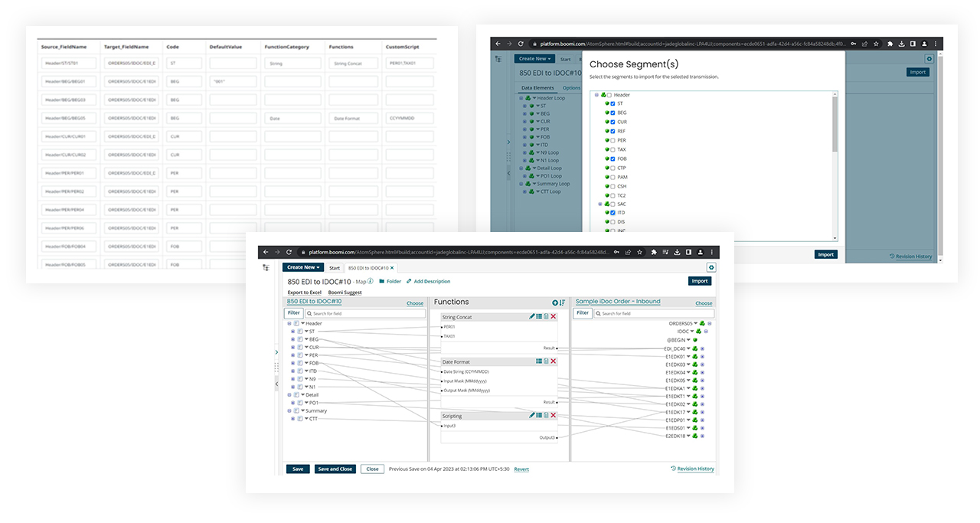Click the Save and Close button
Viewport: 980px width, 523px height.
pos(335,469)
